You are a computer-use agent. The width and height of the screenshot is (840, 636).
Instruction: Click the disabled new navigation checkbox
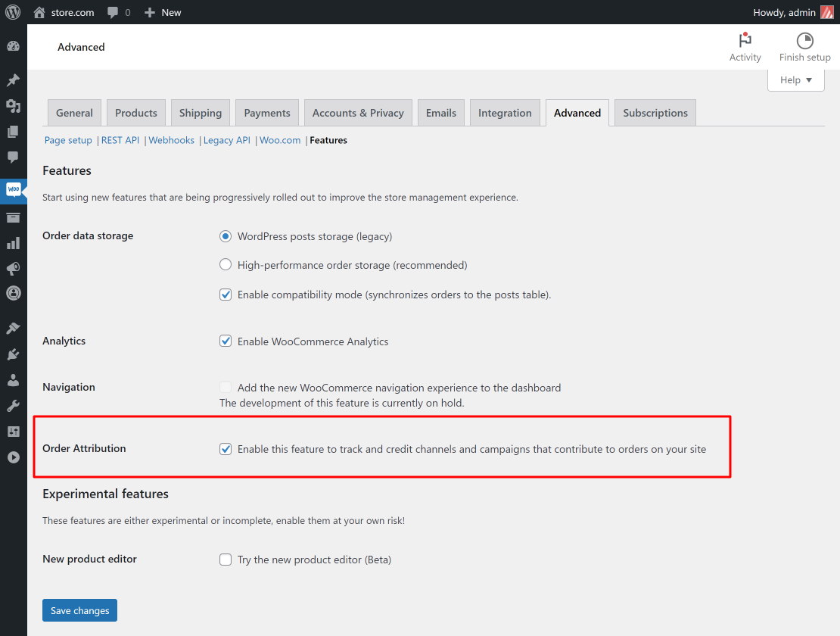[226, 388]
